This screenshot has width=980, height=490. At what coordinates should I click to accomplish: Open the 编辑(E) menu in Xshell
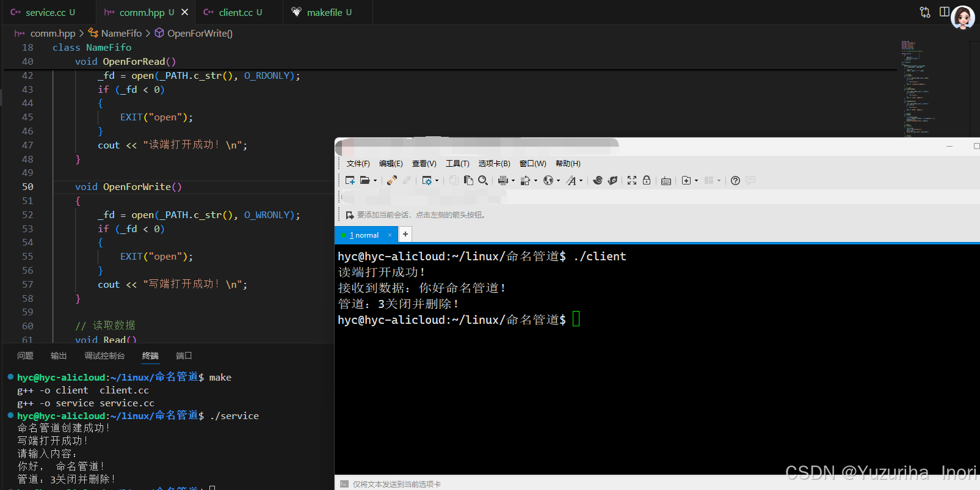click(391, 164)
